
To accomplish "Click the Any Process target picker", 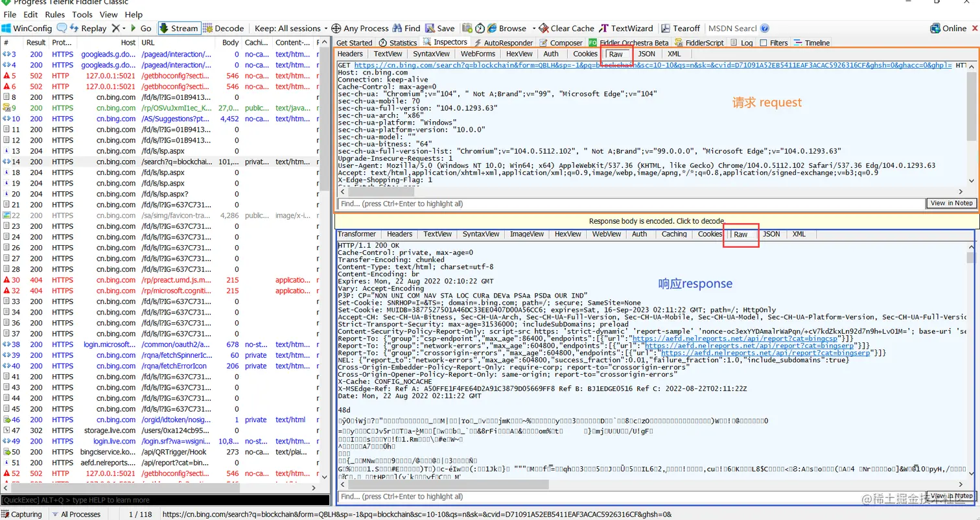I will pos(360,29).
